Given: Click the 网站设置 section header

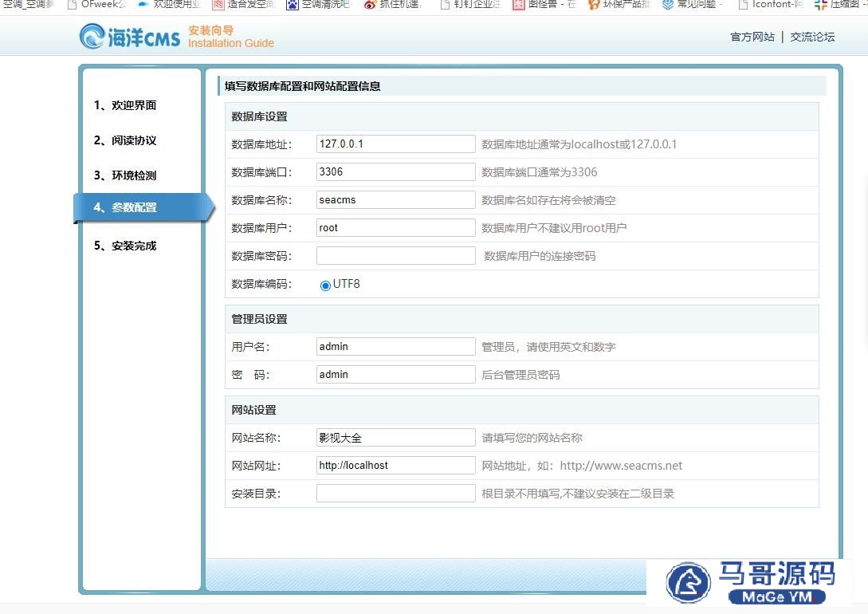Looking at the screenshot, I should (253, 410).
